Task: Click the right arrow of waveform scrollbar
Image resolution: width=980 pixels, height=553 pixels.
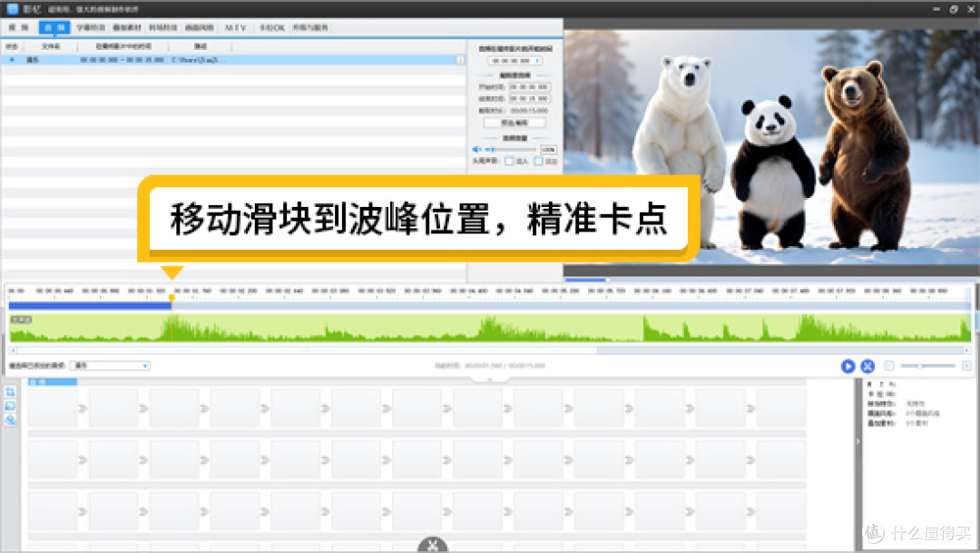Action: click(966, 351)
